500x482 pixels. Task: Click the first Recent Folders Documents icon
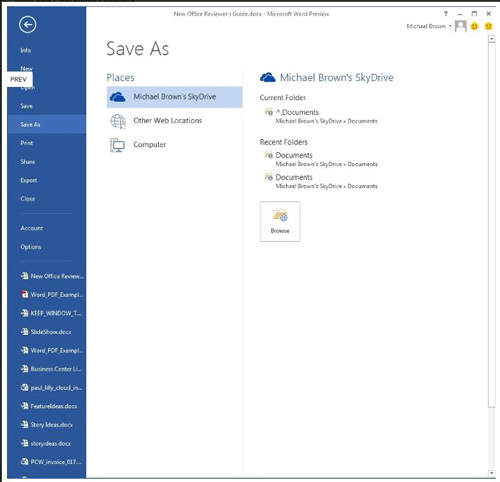pyautogui.click(x=269, y=155)
